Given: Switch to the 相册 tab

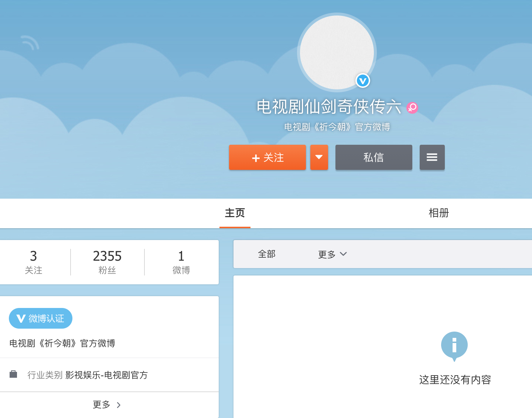Looking at the screenshot, I should click(439, 213).
